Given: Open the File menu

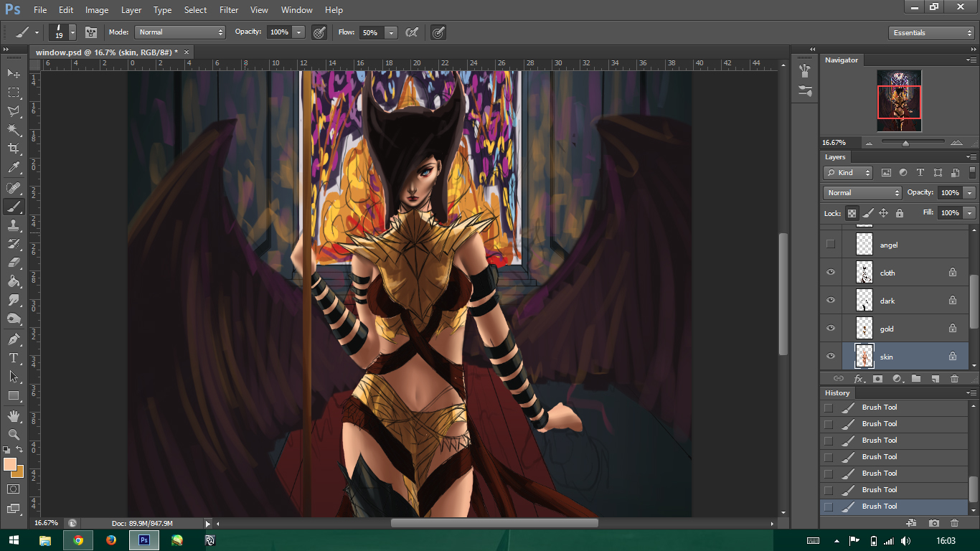Looking at the screenshot, I should tap(40, 10).
